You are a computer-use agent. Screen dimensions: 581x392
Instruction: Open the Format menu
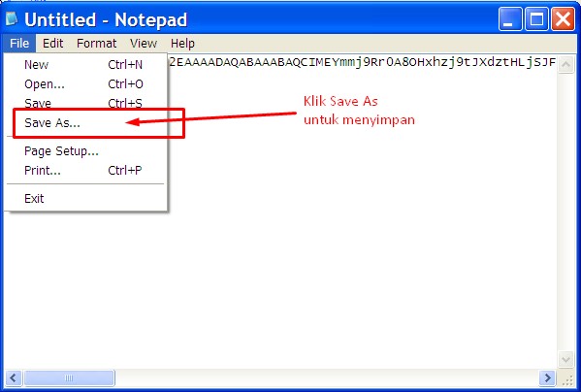pos(96,44)
